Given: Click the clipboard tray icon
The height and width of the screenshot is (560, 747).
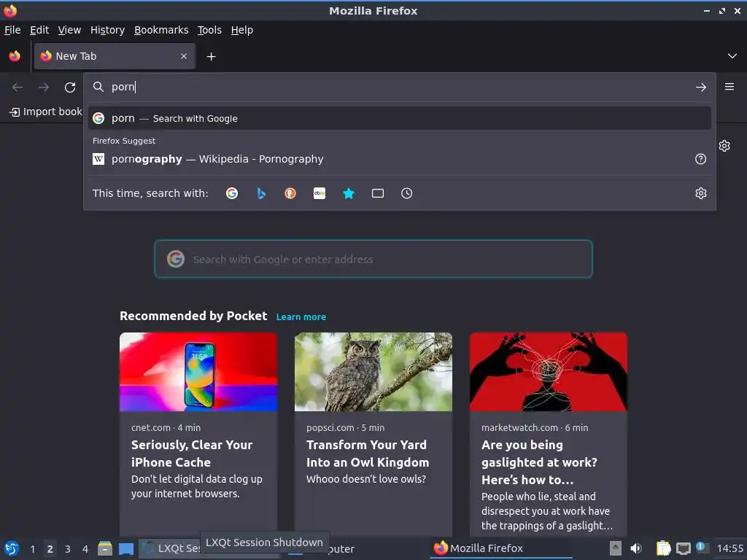Looking at the screenshot, I should pyautogui.click(x=663, y=548).
